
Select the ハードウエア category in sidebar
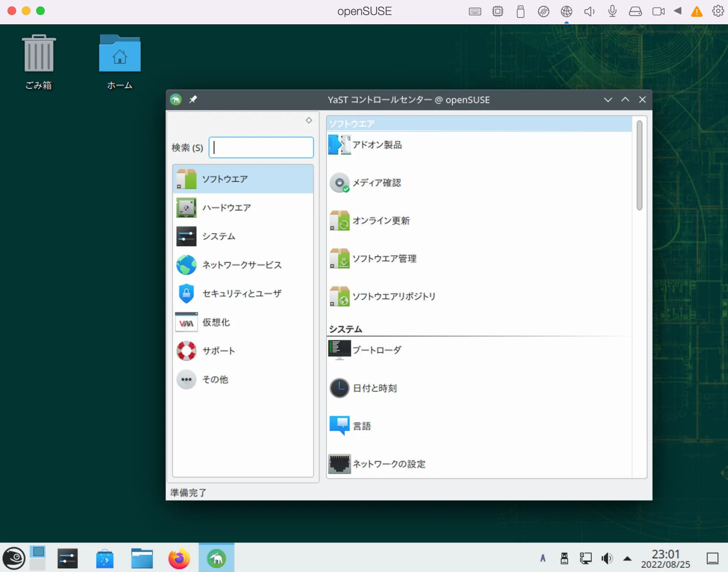coord(226,208)
